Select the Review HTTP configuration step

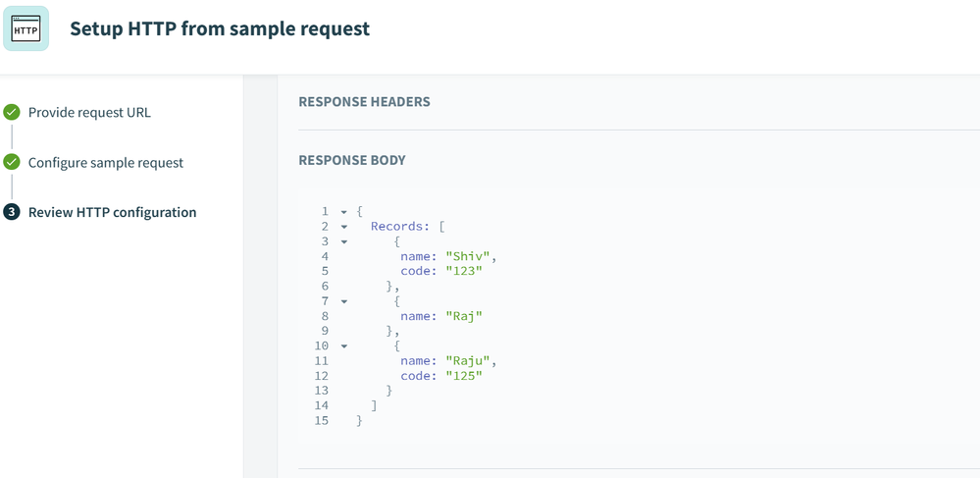[x=112, y=212]
